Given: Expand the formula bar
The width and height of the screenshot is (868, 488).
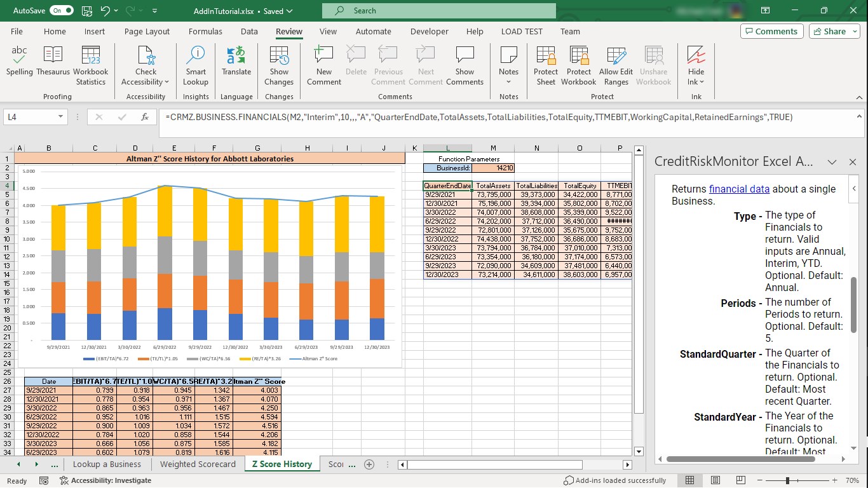Looking at the screenshot, I should pos(859,116).
